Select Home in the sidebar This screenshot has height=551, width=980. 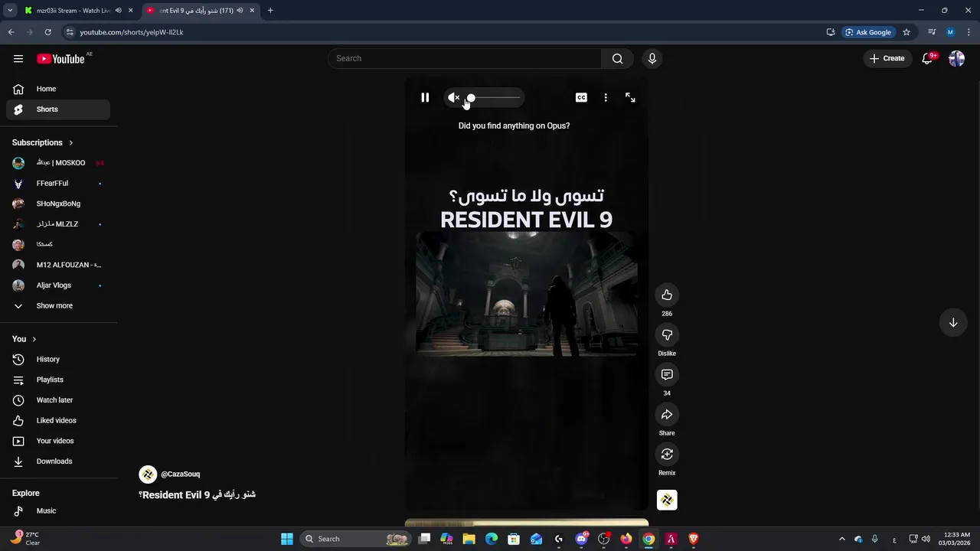pos(58,89)
